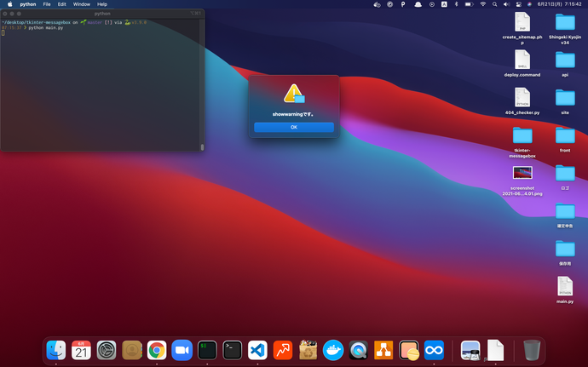Click the python terminal window title bar
The height and width of the screenshot is (367, 588).
pyautogui.click(x=102, y=13)
